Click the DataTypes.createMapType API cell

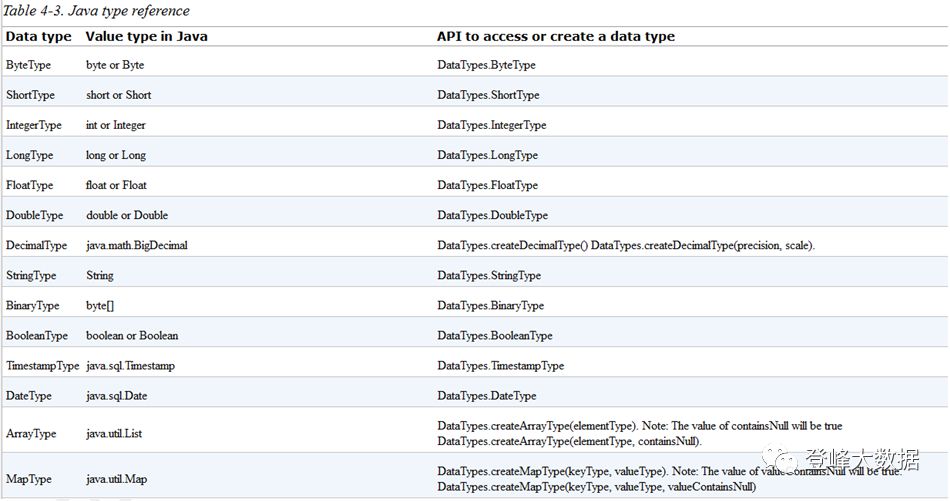coord(669,479)
